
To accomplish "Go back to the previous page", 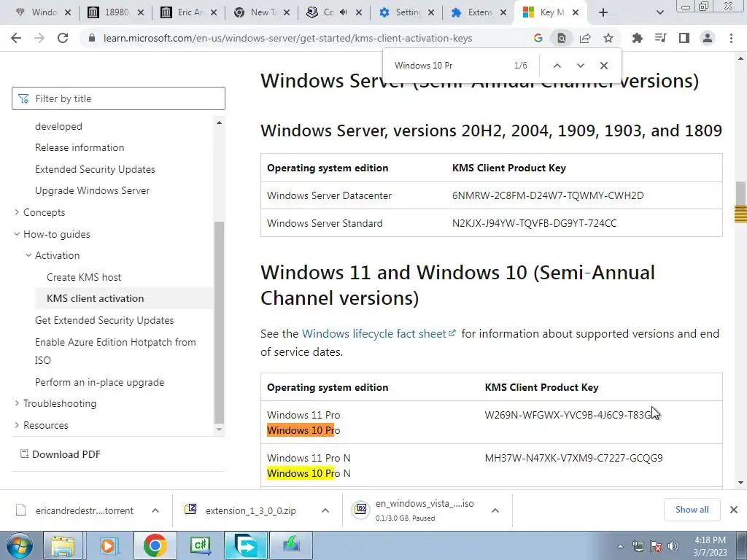I will point(16,38).
